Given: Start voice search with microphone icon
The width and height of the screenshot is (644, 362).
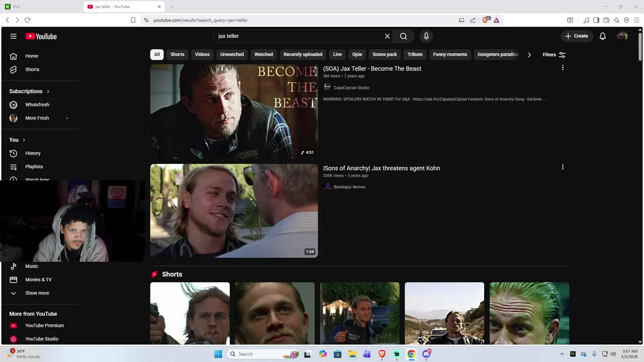Looking at the screenshot, I should (x=426, y=36).
